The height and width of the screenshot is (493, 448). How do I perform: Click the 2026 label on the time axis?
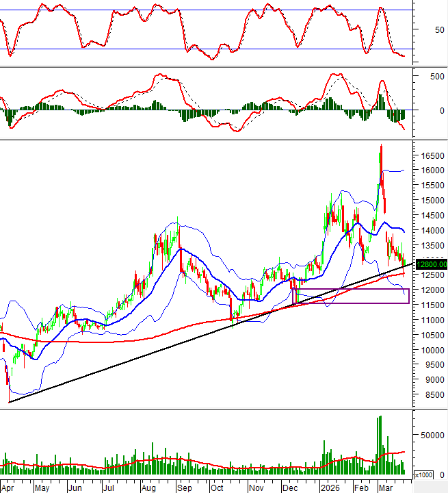330,488
